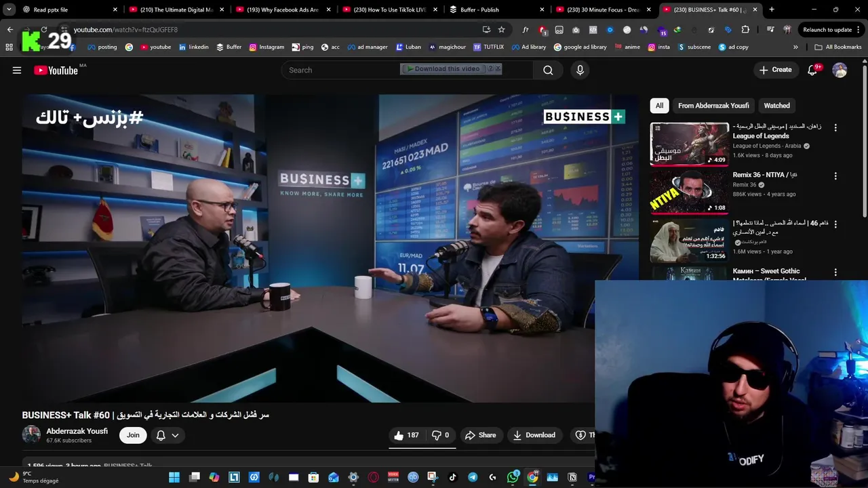Show more bookmarks with the chevron
868x488 pixels.
click(795, 47)
